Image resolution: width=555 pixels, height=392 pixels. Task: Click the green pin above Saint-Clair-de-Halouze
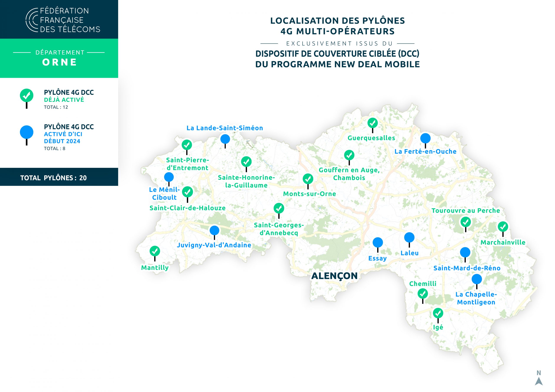pos(187,194)
